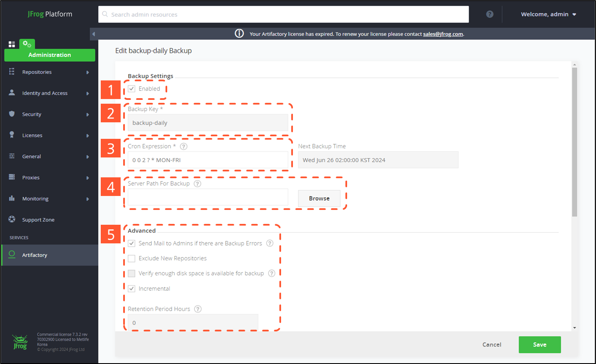This screenshot has width=596, height=364.
Task: Click the Administration gear icon tab
Action: click(27, 44)
